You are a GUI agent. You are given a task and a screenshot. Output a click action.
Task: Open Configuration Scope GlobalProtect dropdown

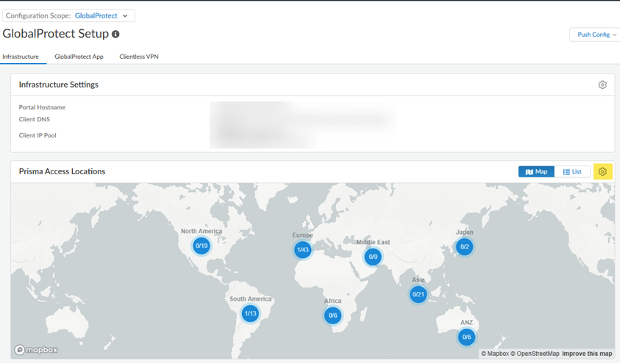pos(69,15)
